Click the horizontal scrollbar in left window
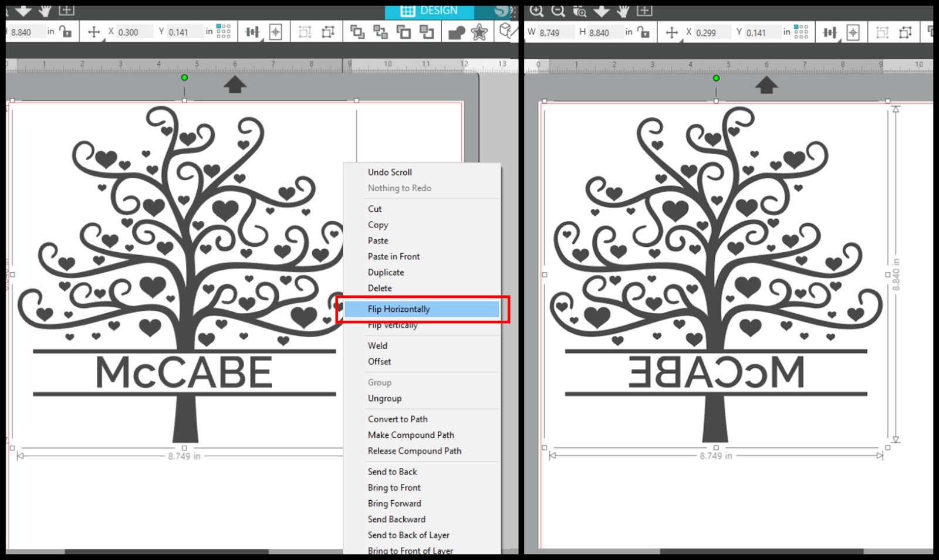 [x=167, y=551]
